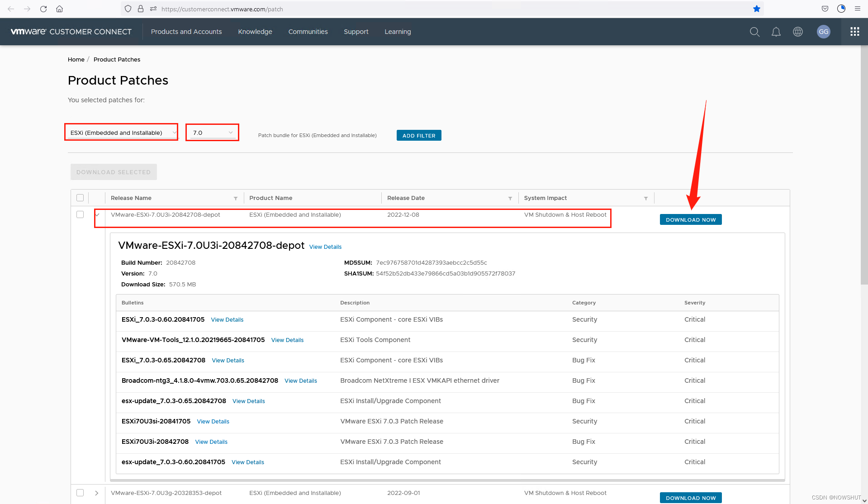Filter the Release Name column
The height and width of the screenshot is (504, 868).
pos(236,198)
